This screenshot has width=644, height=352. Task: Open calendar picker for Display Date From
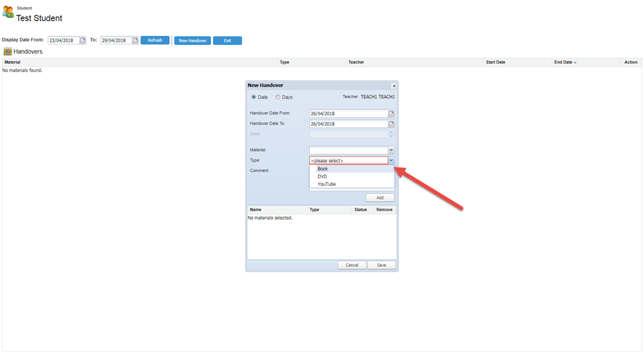(x=82, y=41)
